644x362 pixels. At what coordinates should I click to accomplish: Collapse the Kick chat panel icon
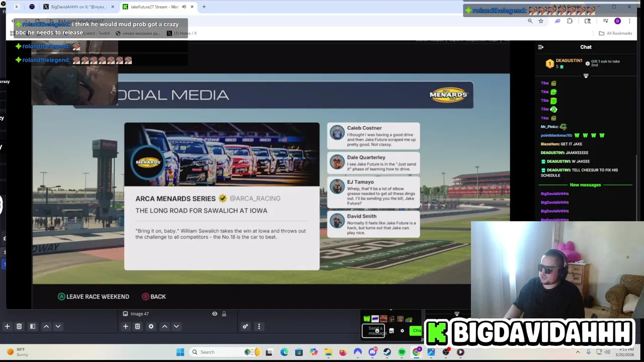(541, 47)
